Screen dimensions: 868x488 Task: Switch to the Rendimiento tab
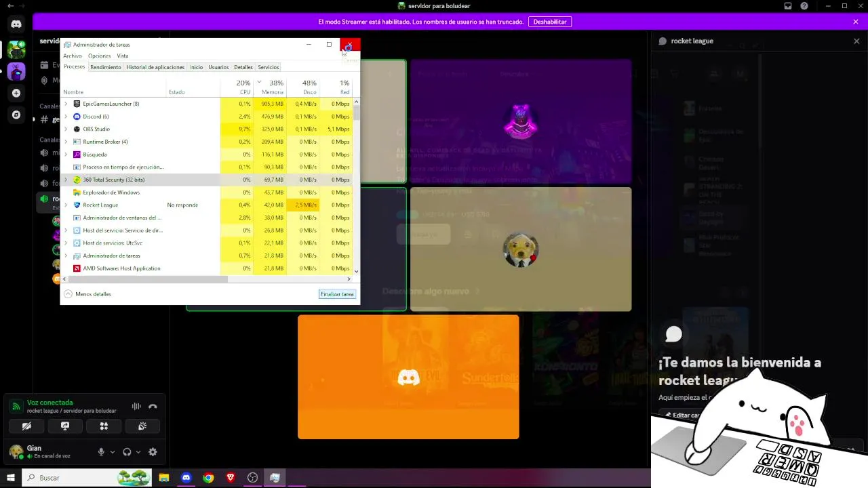(106, 67)
